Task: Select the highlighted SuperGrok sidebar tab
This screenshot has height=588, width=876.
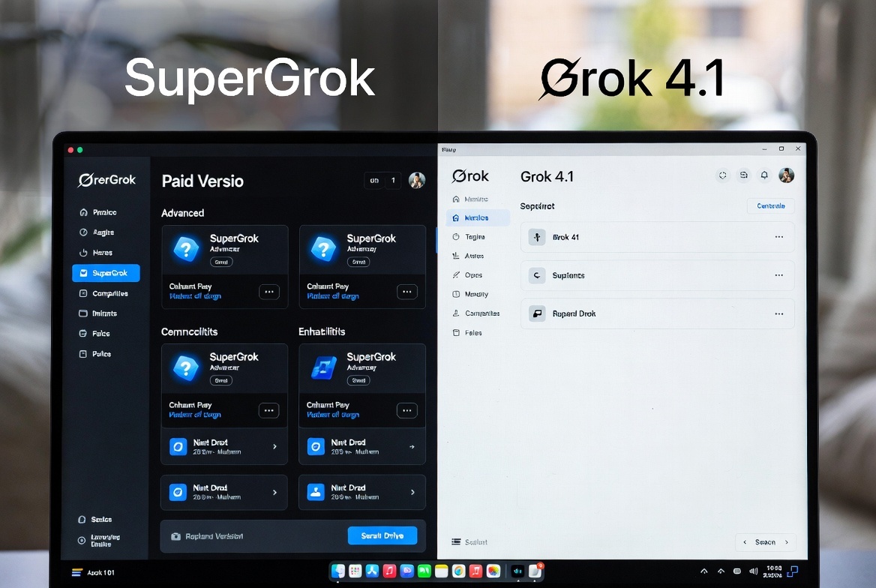Action: click(x=106, y=273)
